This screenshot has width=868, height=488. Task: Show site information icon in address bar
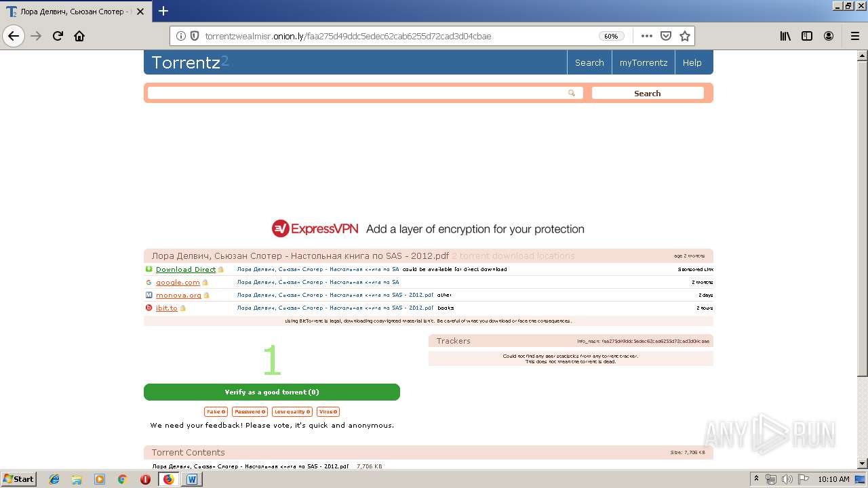[x=181, y=36]
